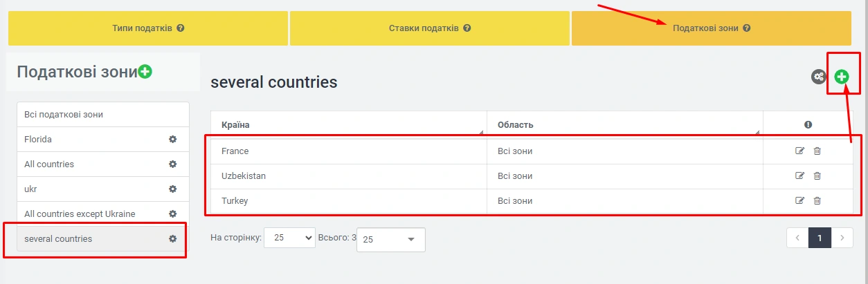Delete the France row
This screenshot has height=284, width=868.
[x=817, y=151]
